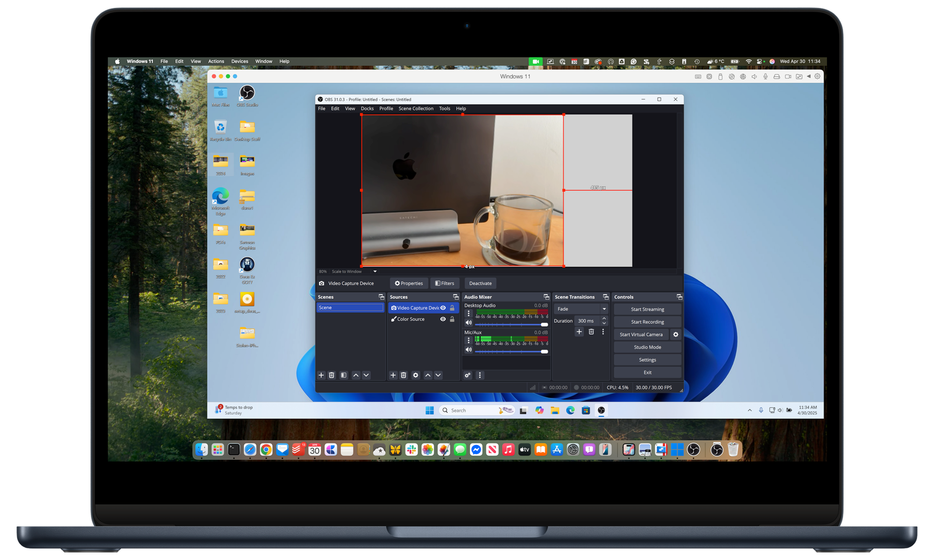
Task: Toggle Color Source visibility eye
Action: pyautogui.click(x=443, y=319)
